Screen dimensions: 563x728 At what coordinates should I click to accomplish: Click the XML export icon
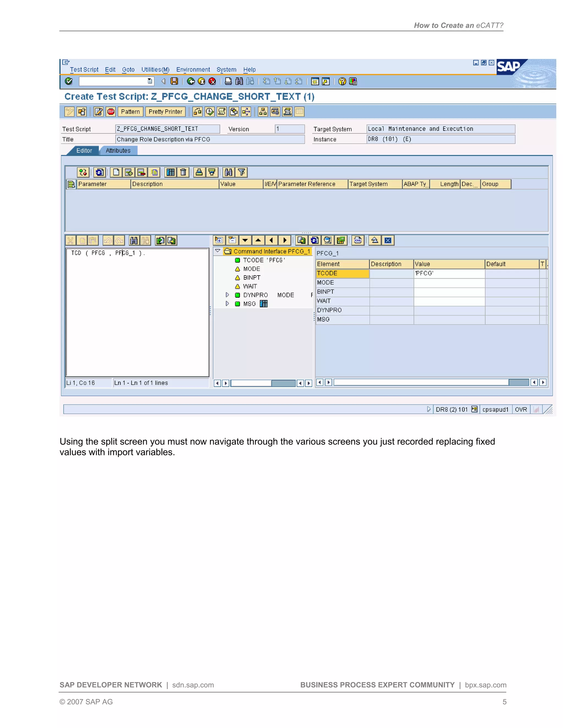tap(358, 240)
